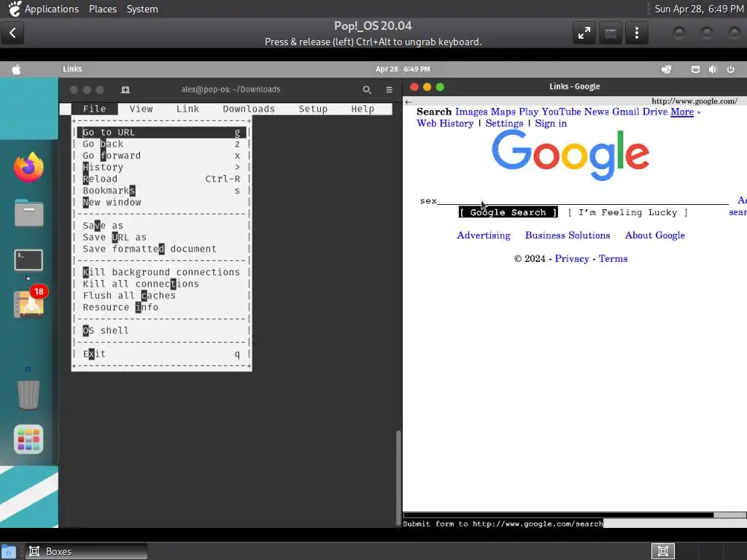Viewport: 747px width, 560px height.
Task: Select New window entry
Action: click(161, 203)
